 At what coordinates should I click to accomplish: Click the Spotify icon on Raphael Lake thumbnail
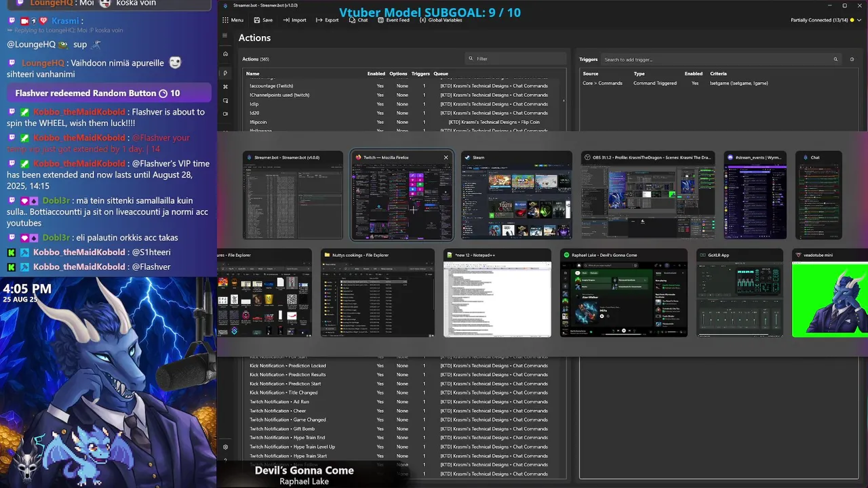point(566,255)
